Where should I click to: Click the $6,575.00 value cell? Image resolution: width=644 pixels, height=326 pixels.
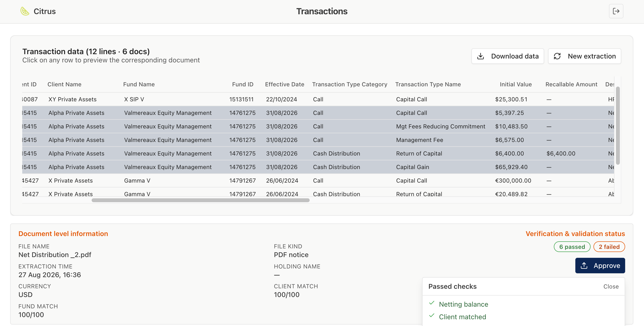point(509,140)
